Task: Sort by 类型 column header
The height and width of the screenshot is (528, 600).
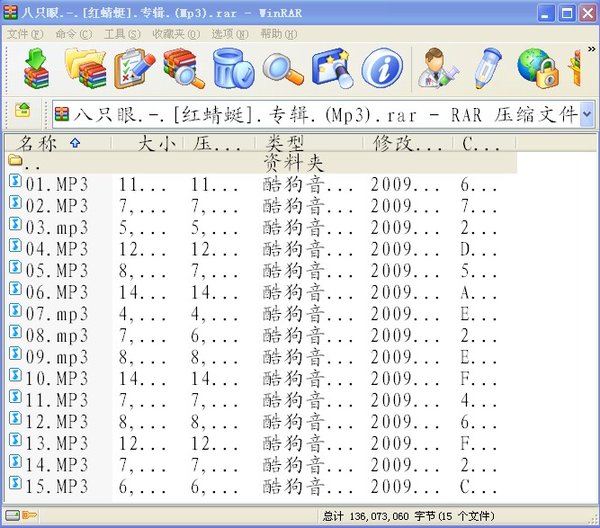Action: point(309,143)
